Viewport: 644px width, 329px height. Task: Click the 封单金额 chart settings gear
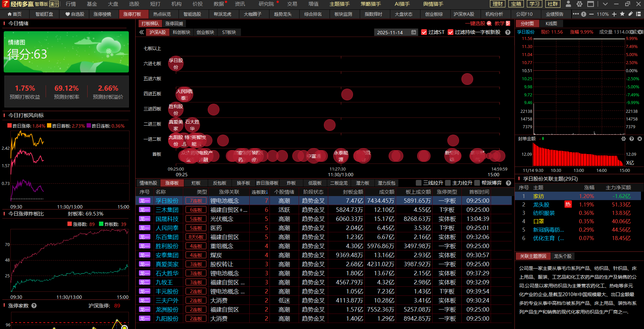(x=624, y=139)
